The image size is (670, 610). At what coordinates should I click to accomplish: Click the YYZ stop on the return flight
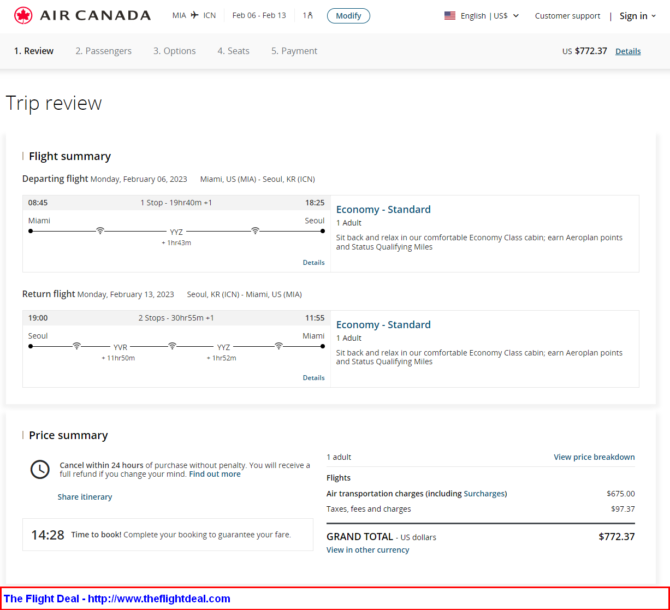pos(223,347)
